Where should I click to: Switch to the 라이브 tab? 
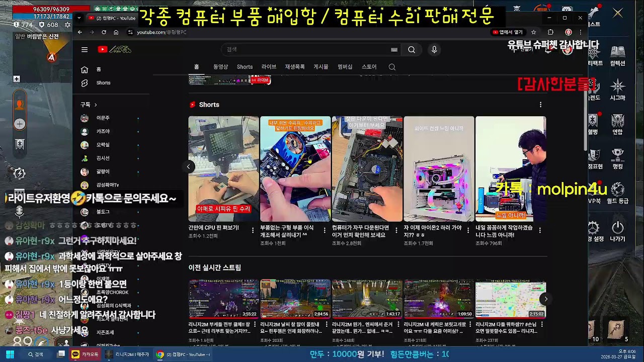269,67
